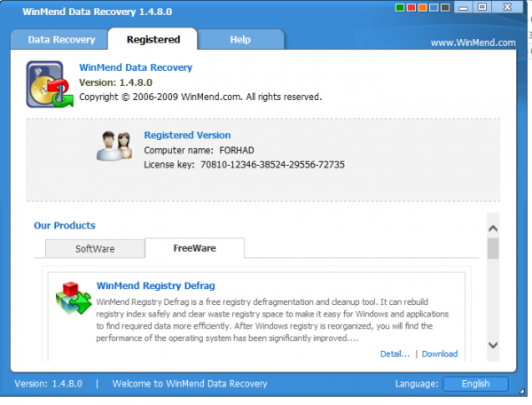Viewport: 532px width, 405px height.
Task: Click the Registered Version heading
Action: click(187, 135)
